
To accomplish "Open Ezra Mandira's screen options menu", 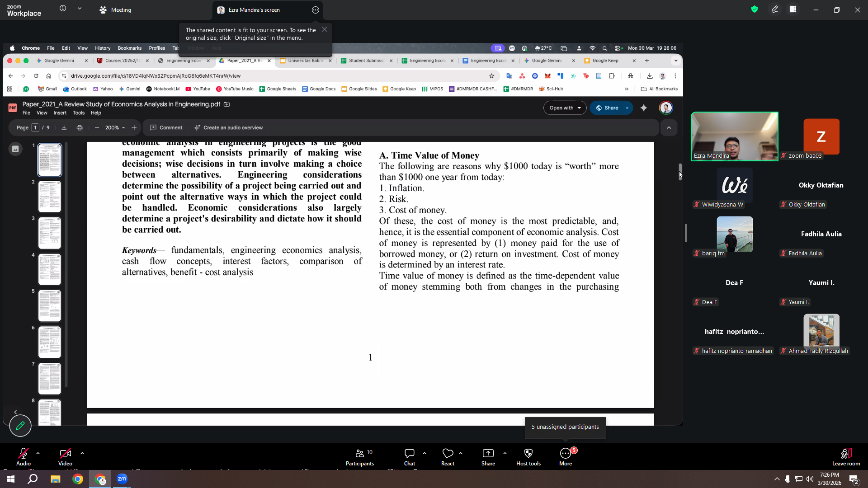I will (316, 10).
